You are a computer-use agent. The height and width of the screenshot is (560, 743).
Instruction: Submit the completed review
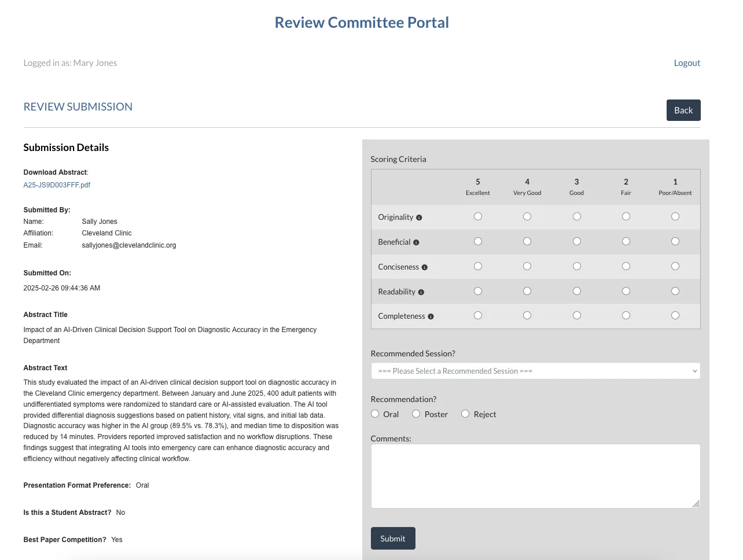[393, 538]
